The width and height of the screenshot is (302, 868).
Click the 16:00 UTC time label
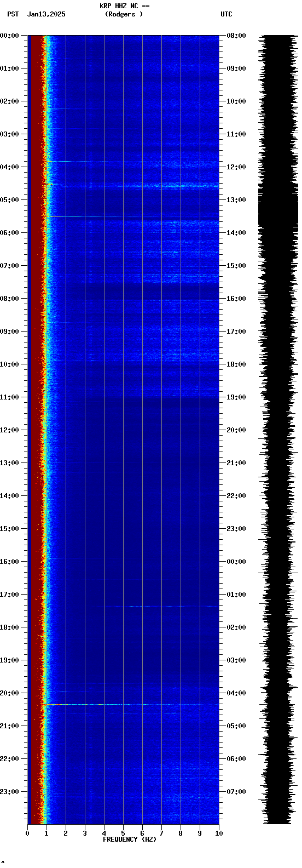[x=236, y=299]
